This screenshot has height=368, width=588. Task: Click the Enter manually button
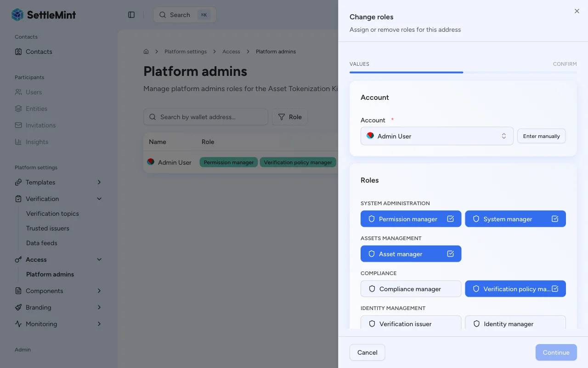pyautogui.click(x=541, y=136)
